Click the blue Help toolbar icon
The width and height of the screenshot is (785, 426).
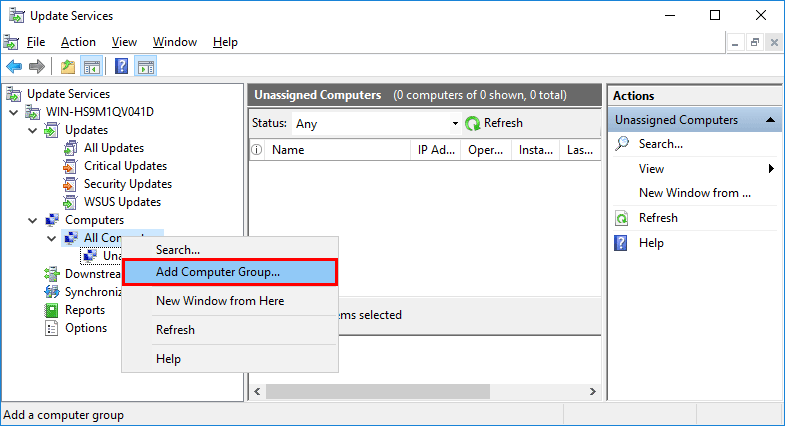[x=122, y=66]
